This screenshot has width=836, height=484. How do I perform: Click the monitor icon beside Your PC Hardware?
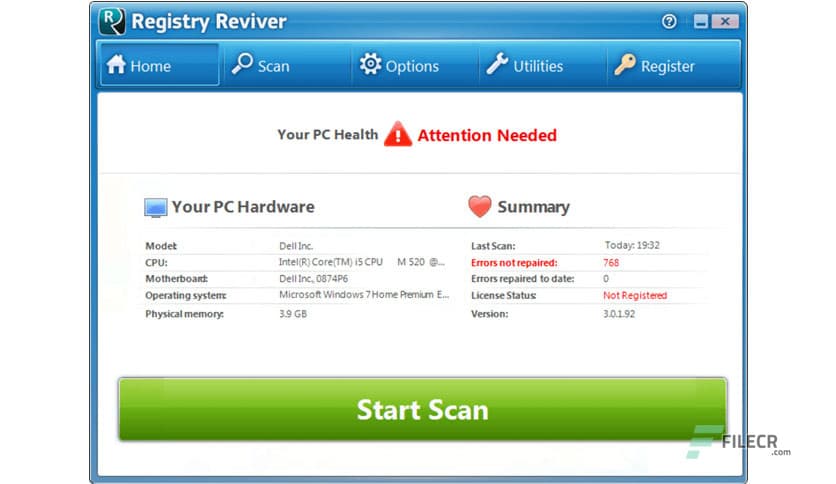[x=156, y=207]
